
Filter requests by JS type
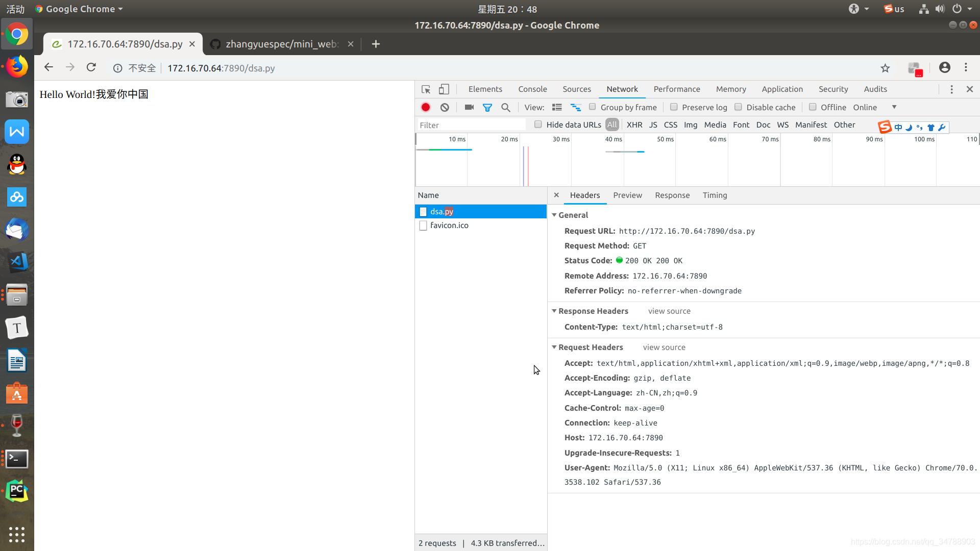tap(653, 124)
